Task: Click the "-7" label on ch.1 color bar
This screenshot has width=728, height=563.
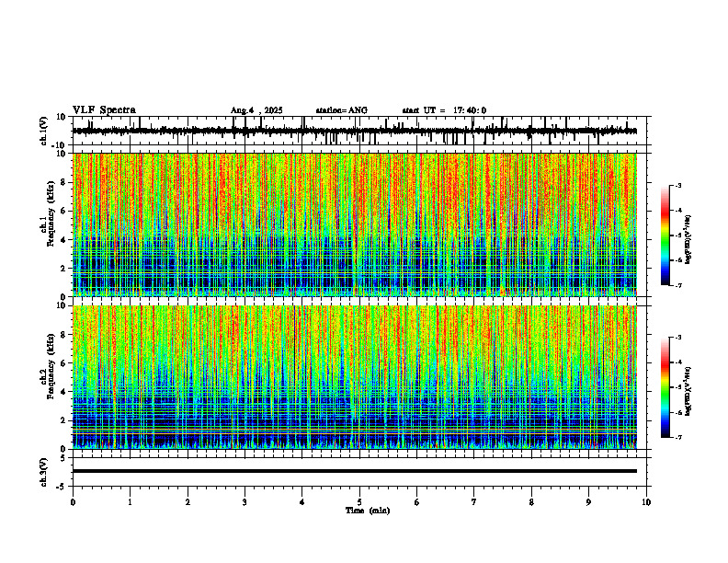Action: [677, 285]
